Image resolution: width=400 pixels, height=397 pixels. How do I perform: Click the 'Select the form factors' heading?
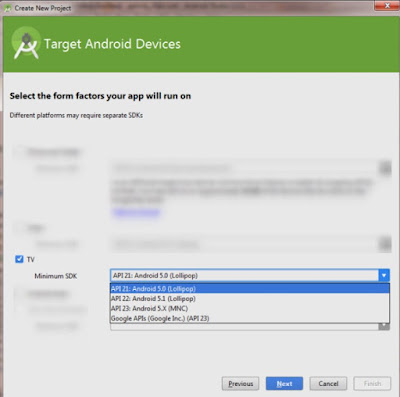click(x=100, y=96)
